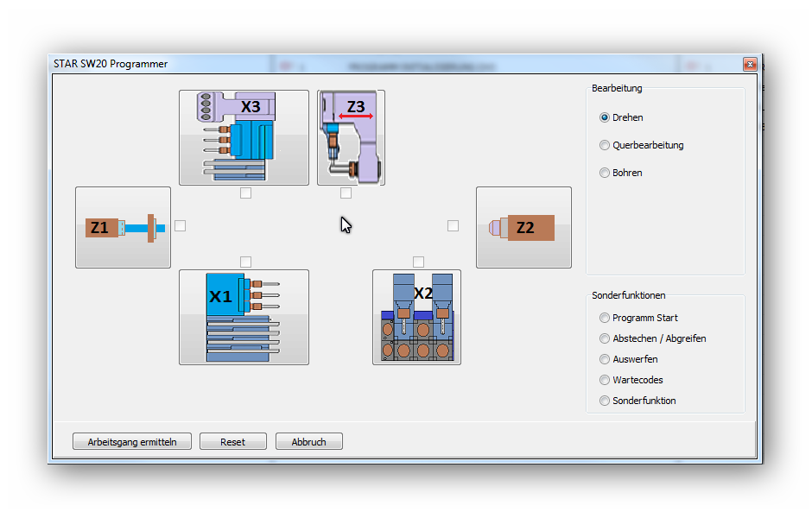Select the Abstechen / Abgreifen option

(605, 338)
